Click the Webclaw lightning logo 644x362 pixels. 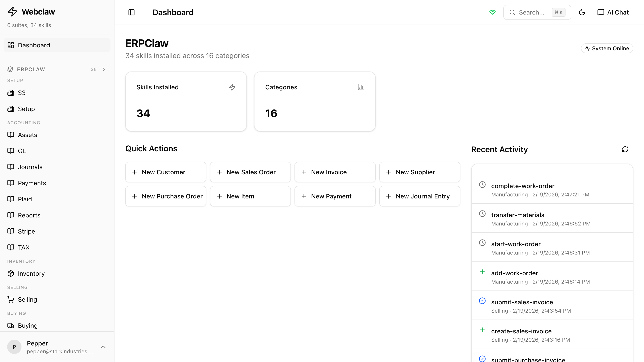pyautogui.click(x=12, y=11)
